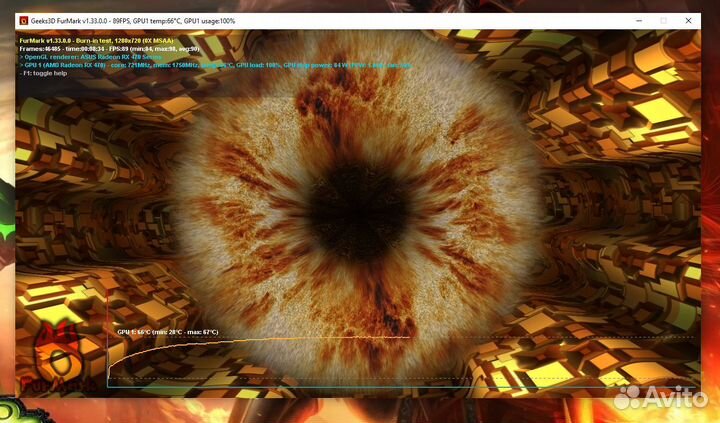Viewport: 720px width, 423px height.
Task: Click the Avito watermark text
Action: [675, 395]
